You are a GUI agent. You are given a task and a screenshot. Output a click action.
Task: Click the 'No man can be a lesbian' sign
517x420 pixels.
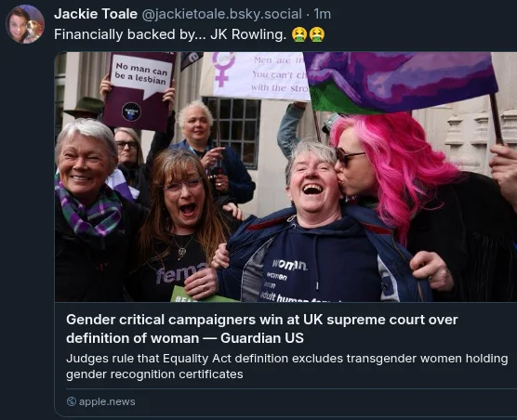tap(139, 90)
